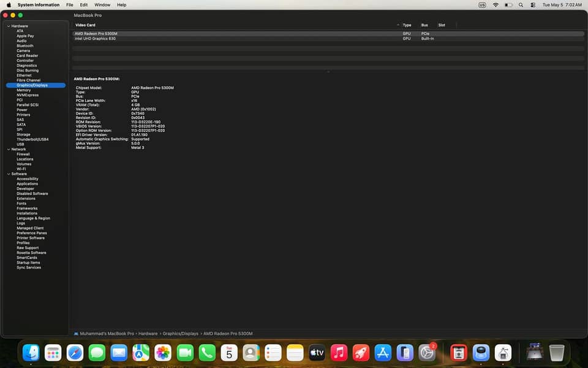Select Storage in the sidebar

click(x=24, y=134)
